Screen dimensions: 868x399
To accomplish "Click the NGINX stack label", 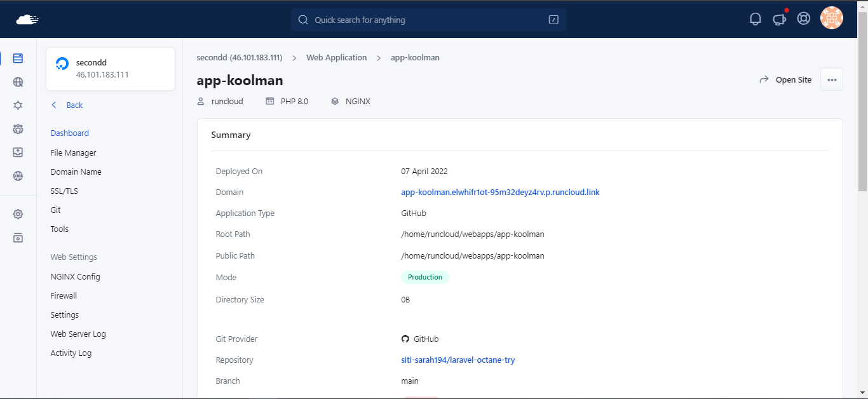I will pos(358,102).
